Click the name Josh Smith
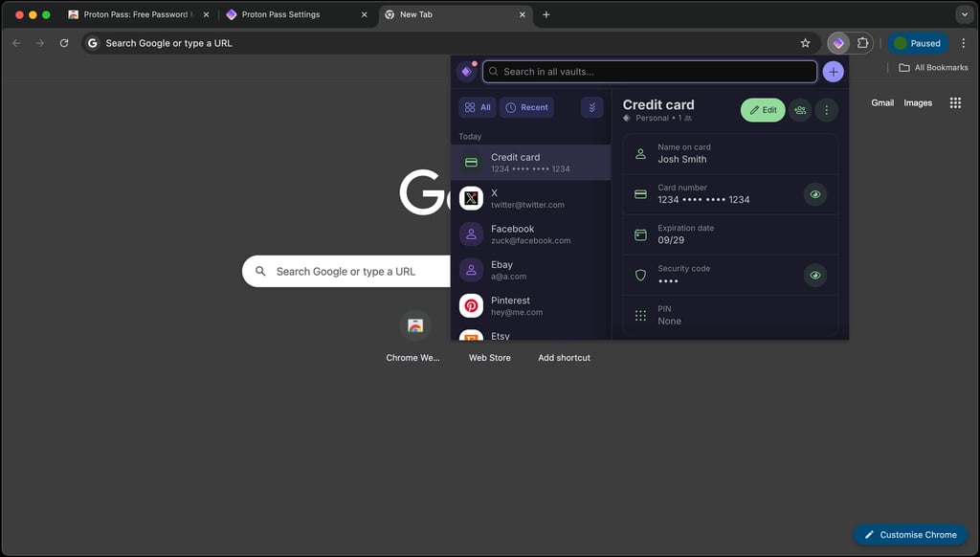 tap(681, 160)
